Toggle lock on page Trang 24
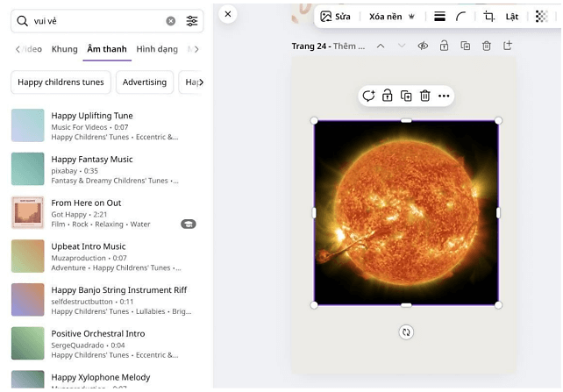 [444, 46]
